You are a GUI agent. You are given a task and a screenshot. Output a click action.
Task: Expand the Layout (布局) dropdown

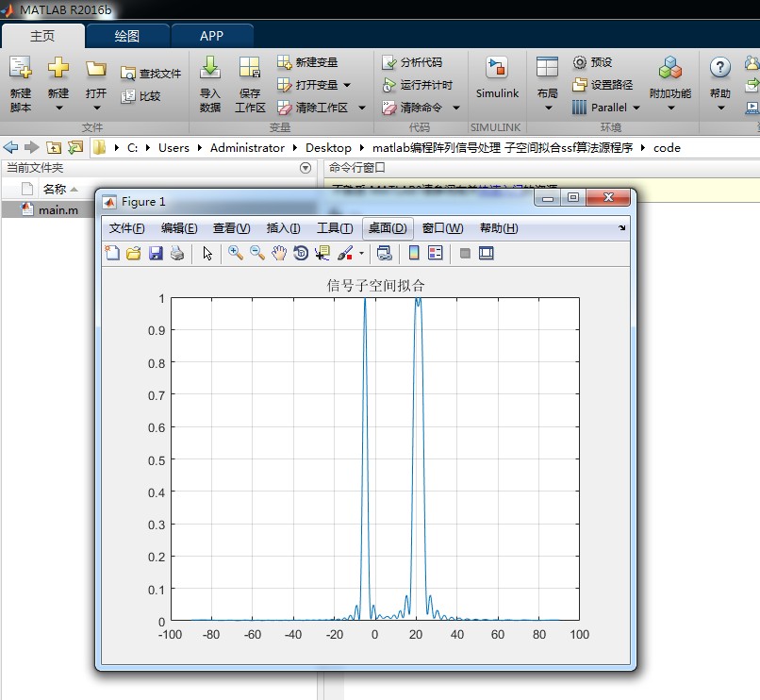coord(548,108)
